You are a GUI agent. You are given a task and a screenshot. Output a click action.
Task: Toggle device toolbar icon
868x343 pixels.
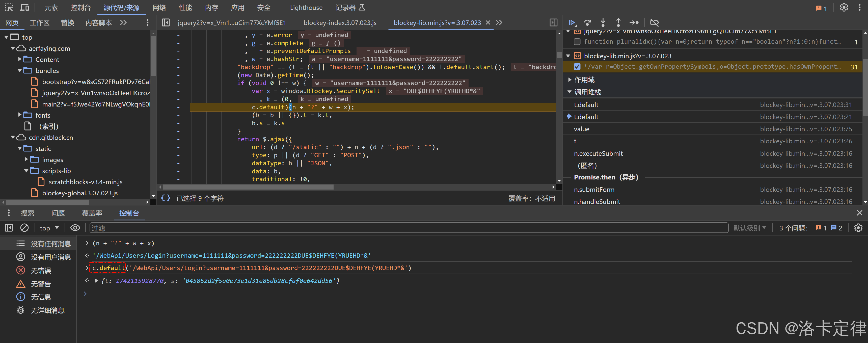24,7
